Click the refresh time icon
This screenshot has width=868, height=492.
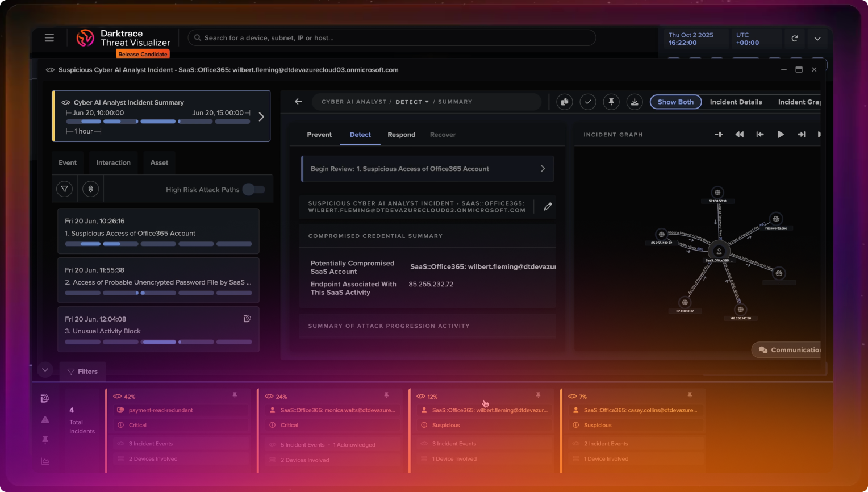pos(795,39)
